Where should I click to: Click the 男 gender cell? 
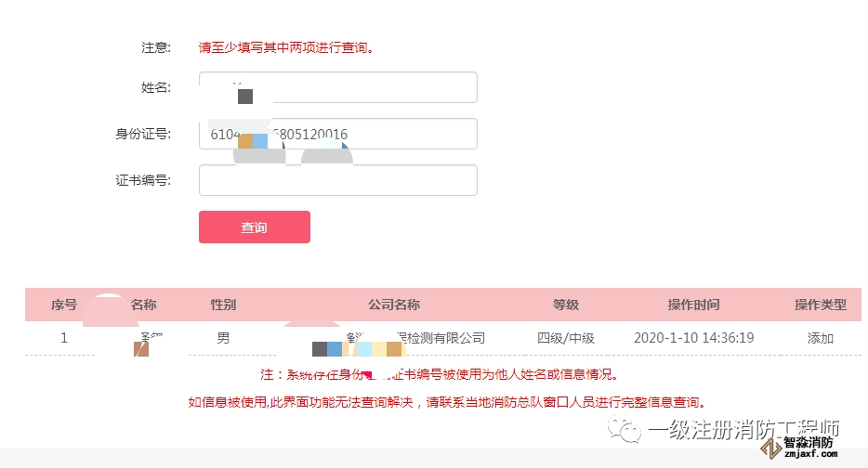pyautogui.click(x=223, y=338)
